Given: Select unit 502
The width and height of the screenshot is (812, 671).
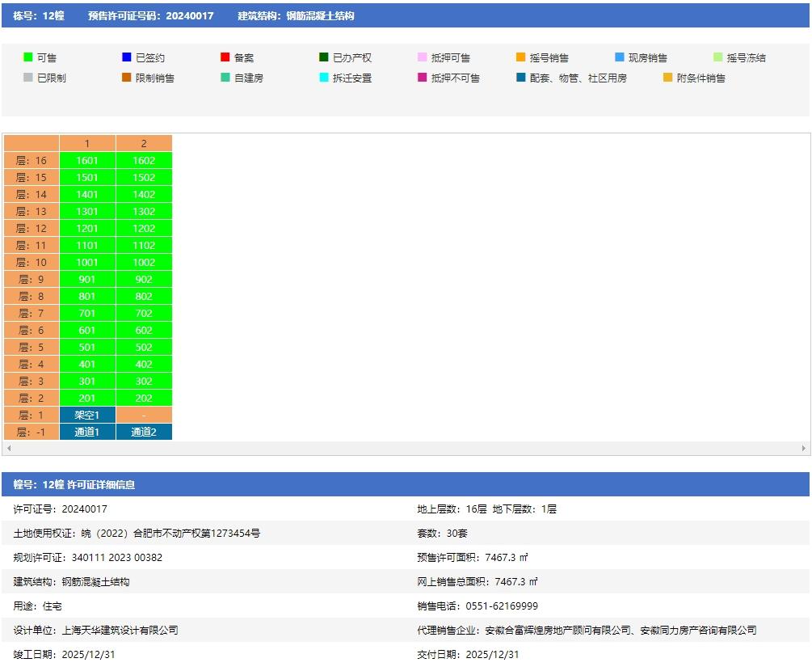Looking at the screenshot, I should 144,347.
